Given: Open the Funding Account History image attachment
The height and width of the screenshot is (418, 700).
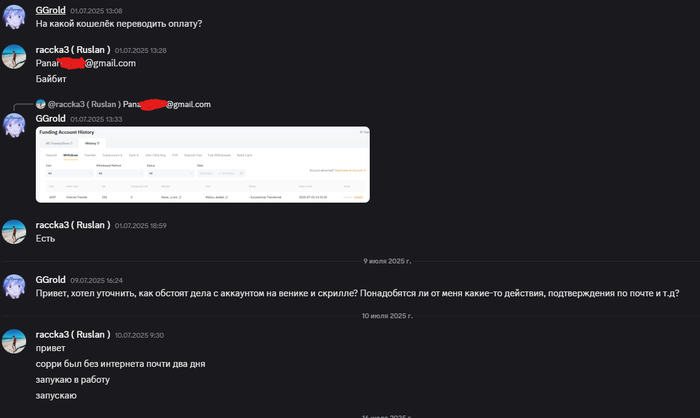Looking at the screenshot, I should pos(203,165).
